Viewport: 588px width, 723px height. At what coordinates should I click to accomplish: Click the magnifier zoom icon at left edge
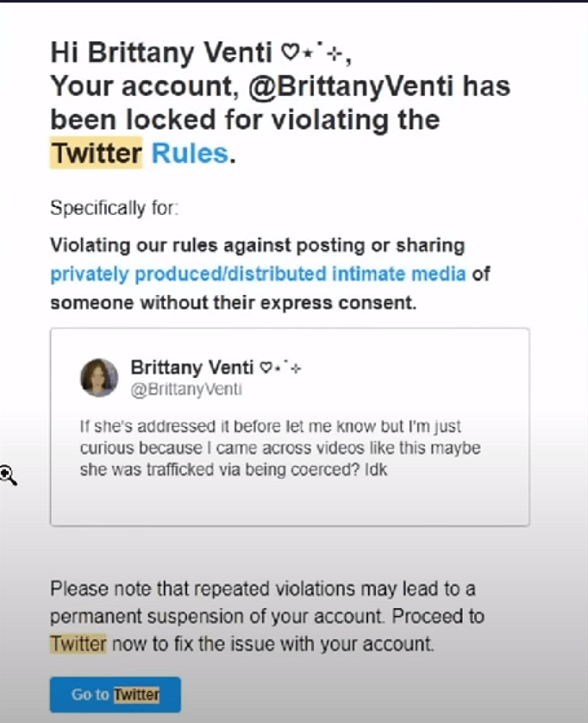pos(8,474)
